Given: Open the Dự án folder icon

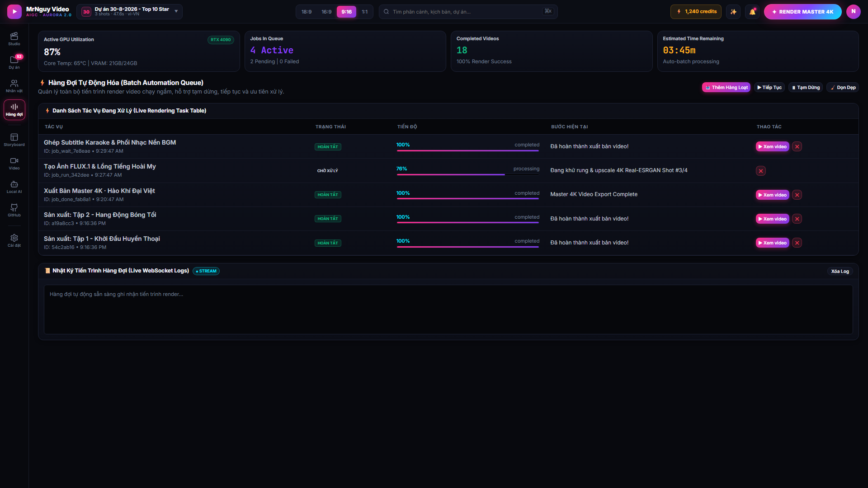Looking at the screenshot, I should pos(14,62).
